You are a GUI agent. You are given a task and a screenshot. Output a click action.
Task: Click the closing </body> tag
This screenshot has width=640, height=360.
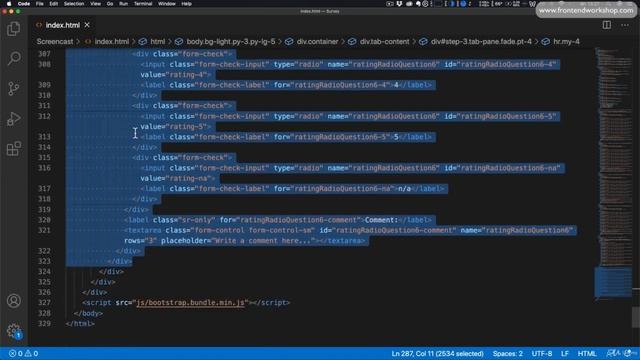88,313
